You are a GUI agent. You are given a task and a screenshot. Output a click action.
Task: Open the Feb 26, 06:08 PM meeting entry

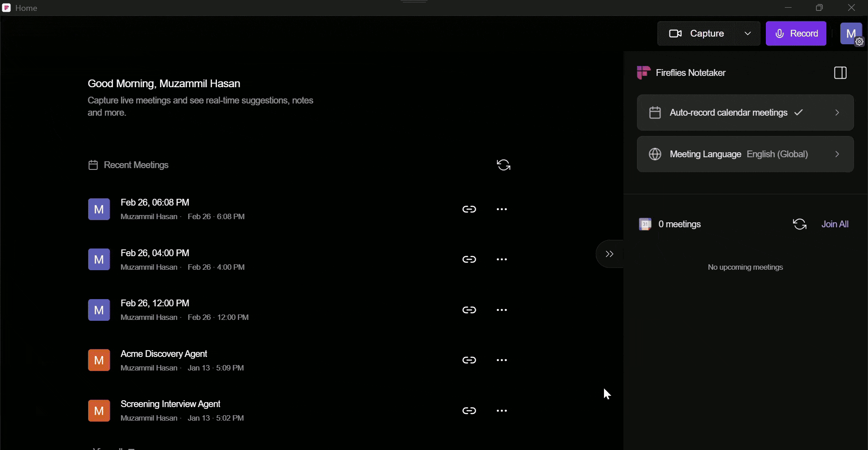coord(155,202)
